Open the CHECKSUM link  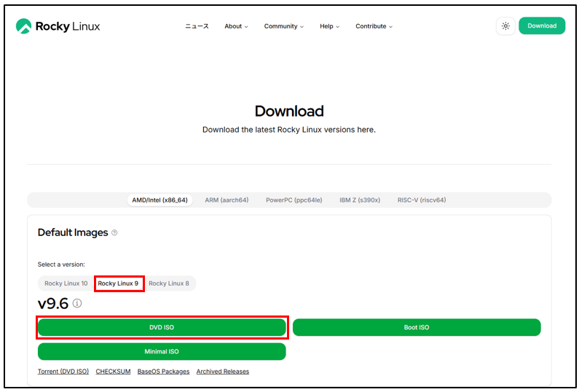(113, 372)
